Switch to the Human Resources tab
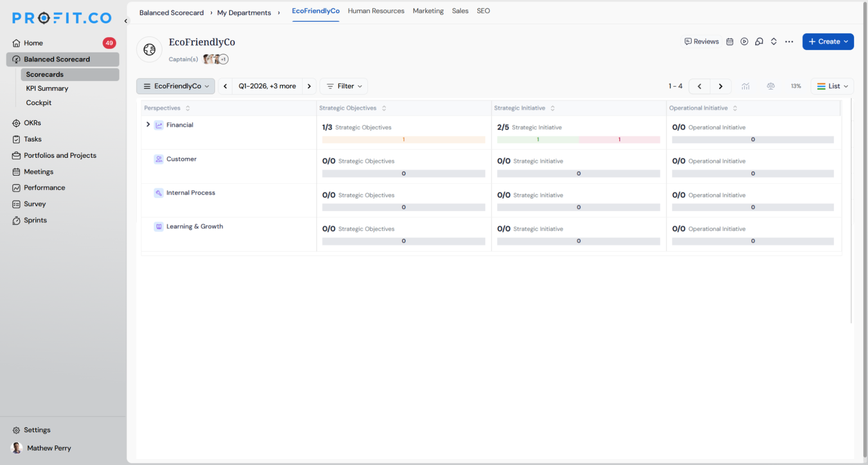 (376, 11)
